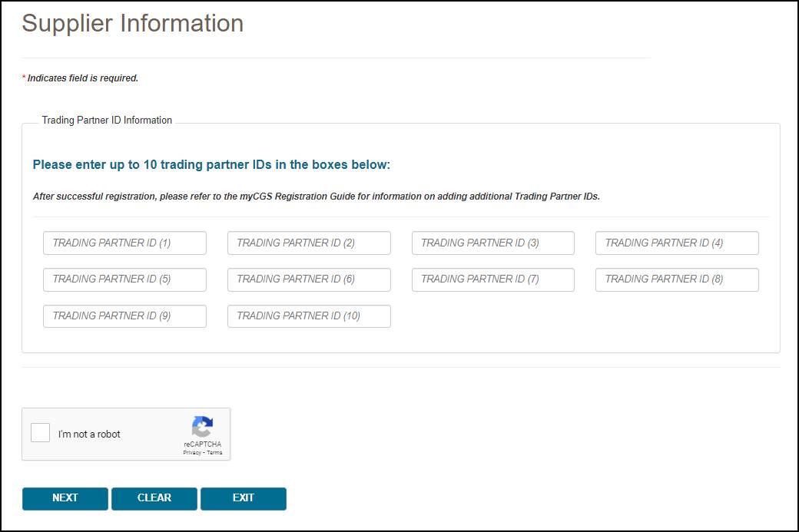The width and height of the screenshot is (799, 532).
Task: Click the Supplier Information page heading
Action: pos(132,24)
